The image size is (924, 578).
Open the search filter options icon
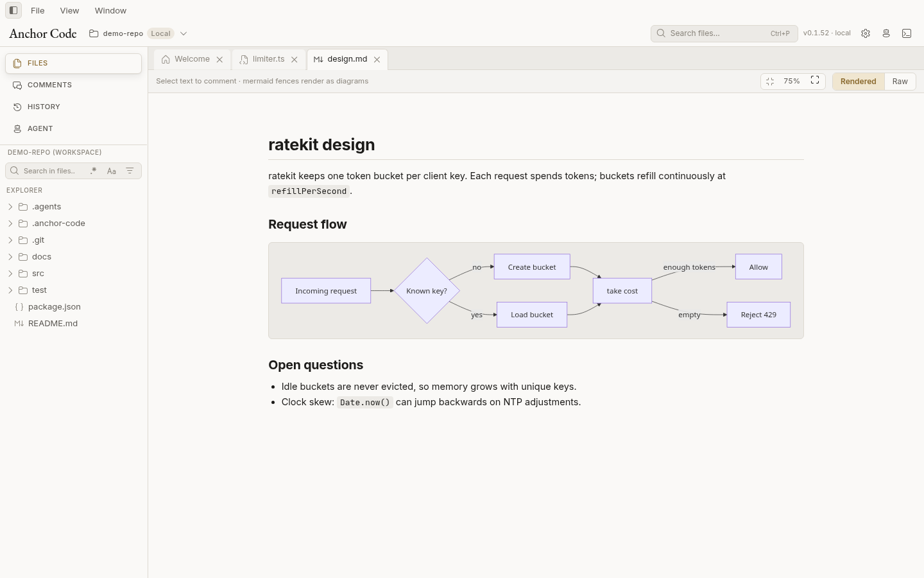pos(130,171)
